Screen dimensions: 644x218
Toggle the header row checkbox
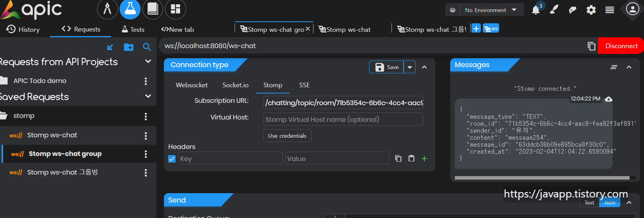coord(172,159)
